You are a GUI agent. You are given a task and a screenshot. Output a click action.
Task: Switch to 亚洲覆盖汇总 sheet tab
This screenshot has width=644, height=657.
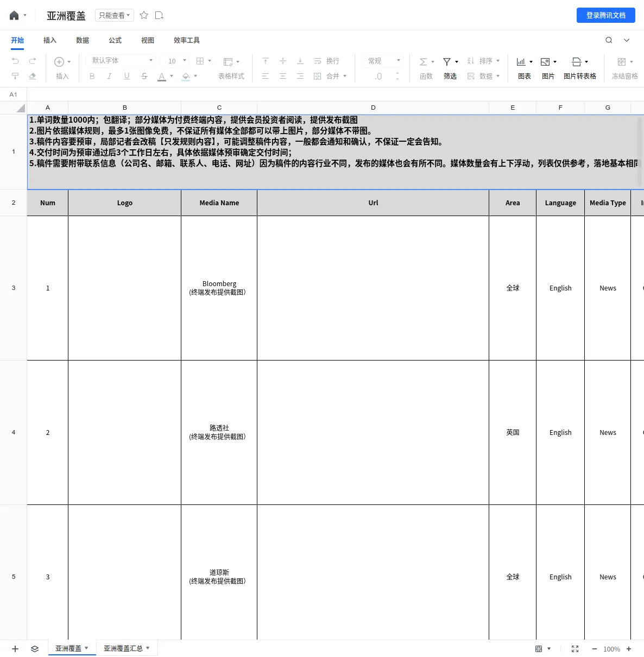(127, 648)
